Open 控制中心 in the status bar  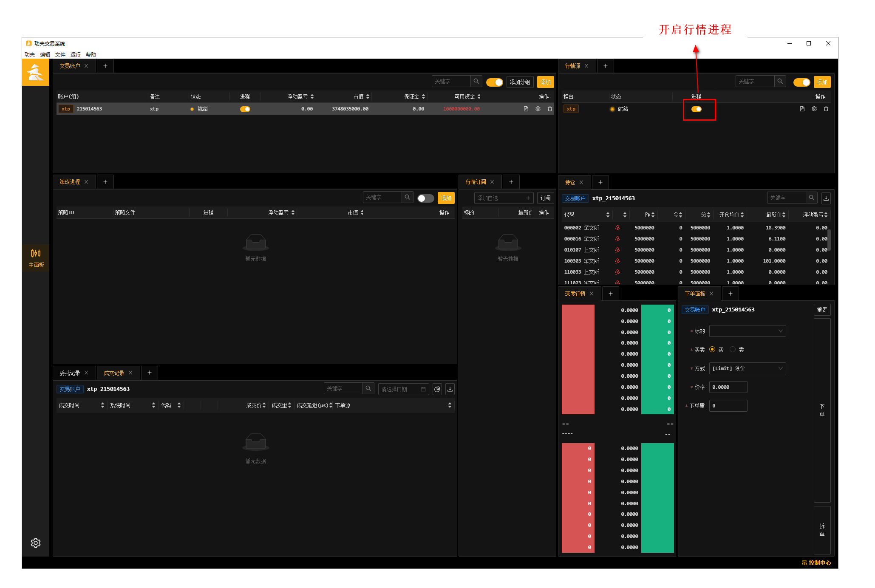coord(816,563)
